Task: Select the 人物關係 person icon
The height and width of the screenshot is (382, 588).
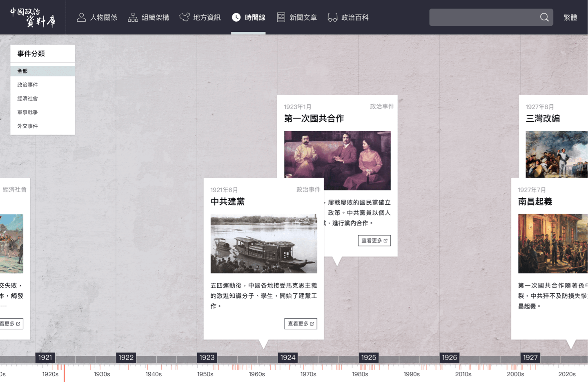Action: point(81,17)
